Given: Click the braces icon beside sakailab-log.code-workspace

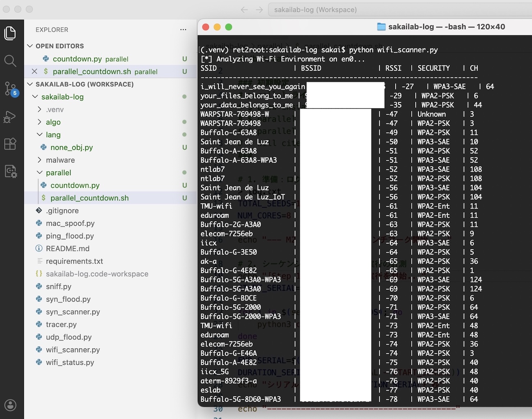Looking at the screenshot, I should click(39, 274).
